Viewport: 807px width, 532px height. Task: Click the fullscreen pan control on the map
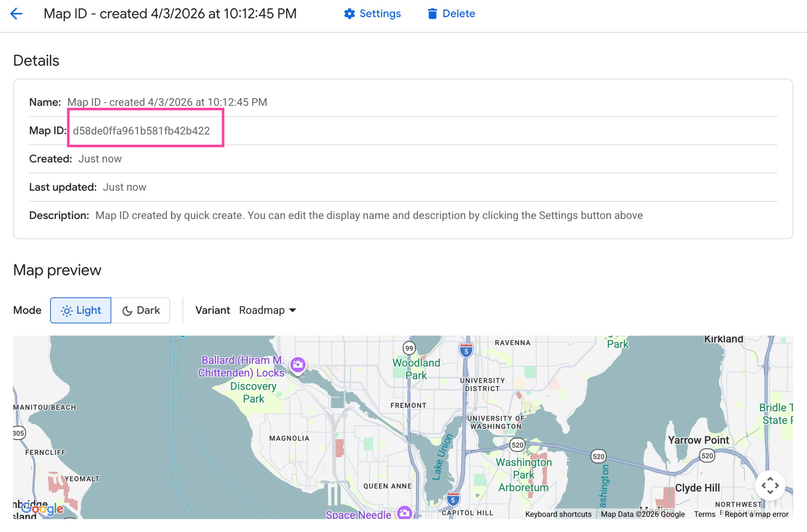click(x=770, y=485)
